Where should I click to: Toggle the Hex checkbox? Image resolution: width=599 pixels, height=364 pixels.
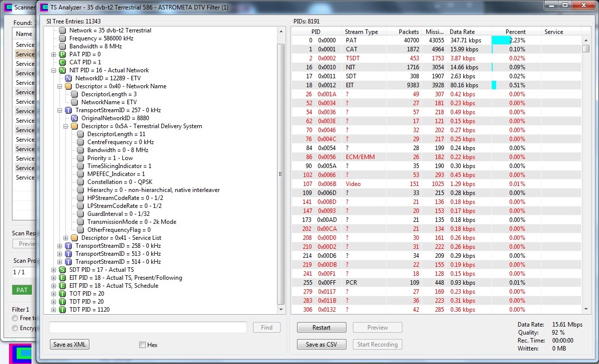click(x=142, y=345)
